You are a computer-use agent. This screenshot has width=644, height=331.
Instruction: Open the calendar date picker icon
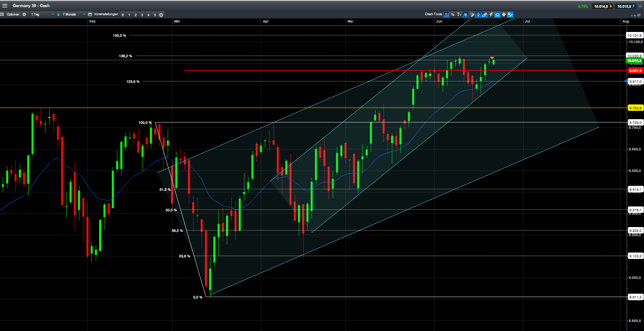coord(90,14)
